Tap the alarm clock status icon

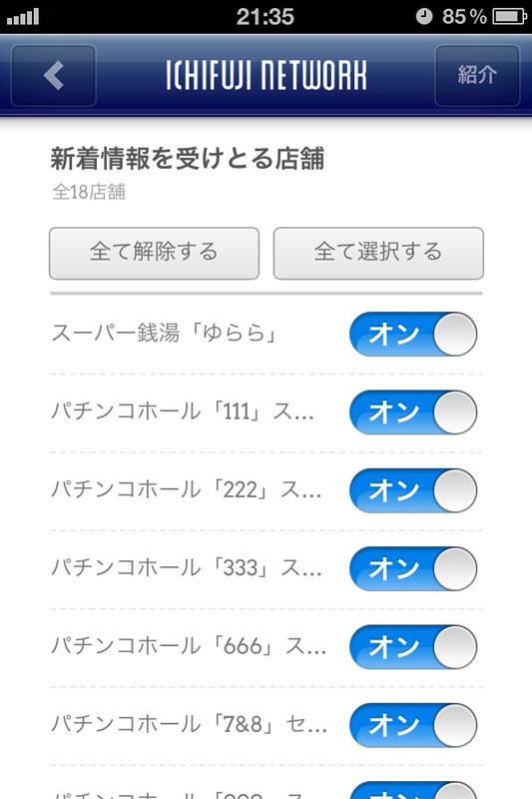(424, 17)
